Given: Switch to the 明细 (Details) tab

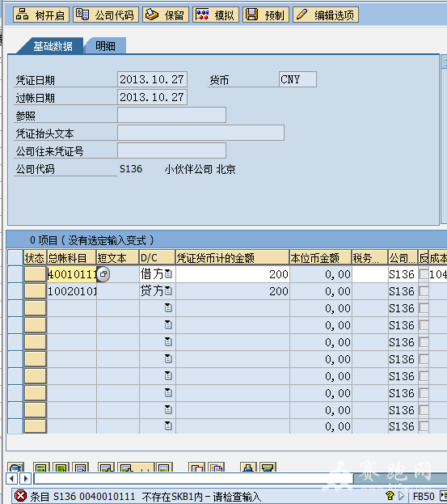Looking at the screenshot, I should point(105,46).
